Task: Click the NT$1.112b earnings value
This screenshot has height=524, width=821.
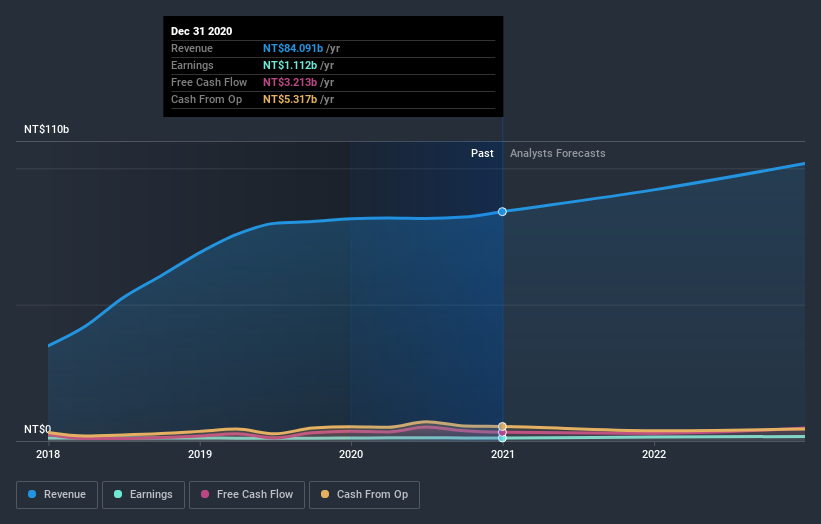Action: tap(290, 65)
